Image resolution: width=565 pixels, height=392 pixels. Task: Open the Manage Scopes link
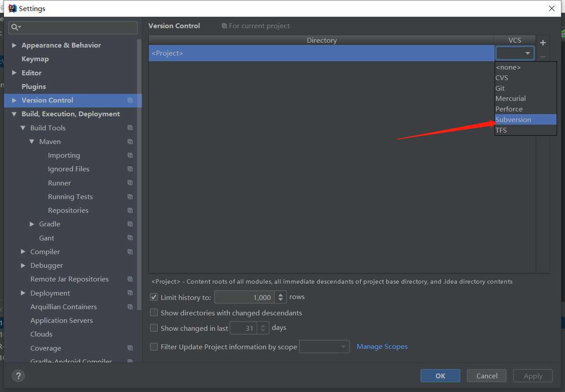pyautogui.click(x=382, y=347)
